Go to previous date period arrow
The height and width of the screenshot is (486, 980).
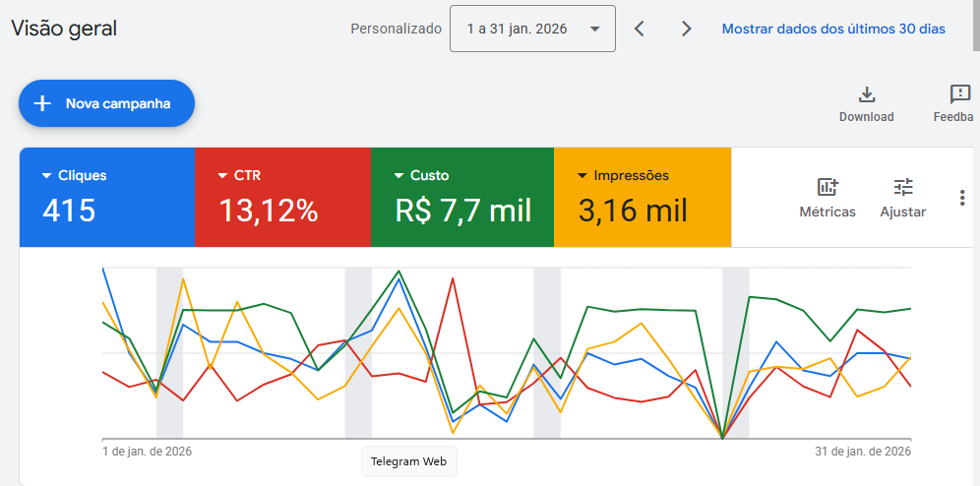click(x=640, y=29)
